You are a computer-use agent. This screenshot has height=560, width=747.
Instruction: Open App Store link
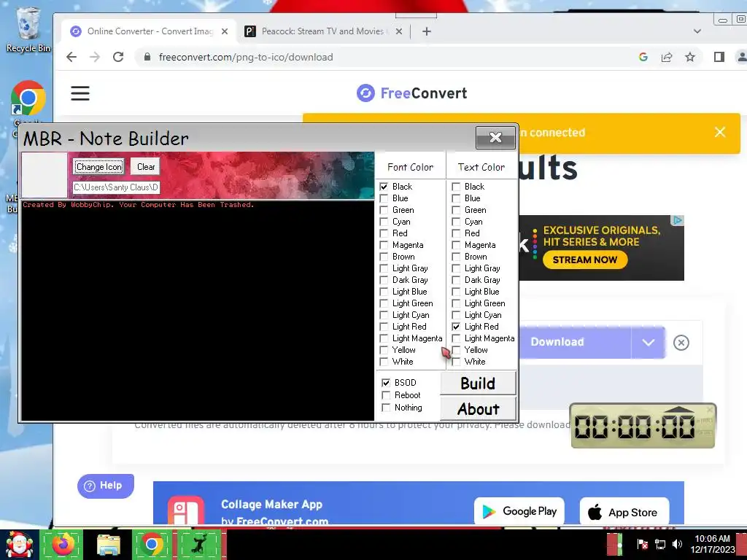624,512
